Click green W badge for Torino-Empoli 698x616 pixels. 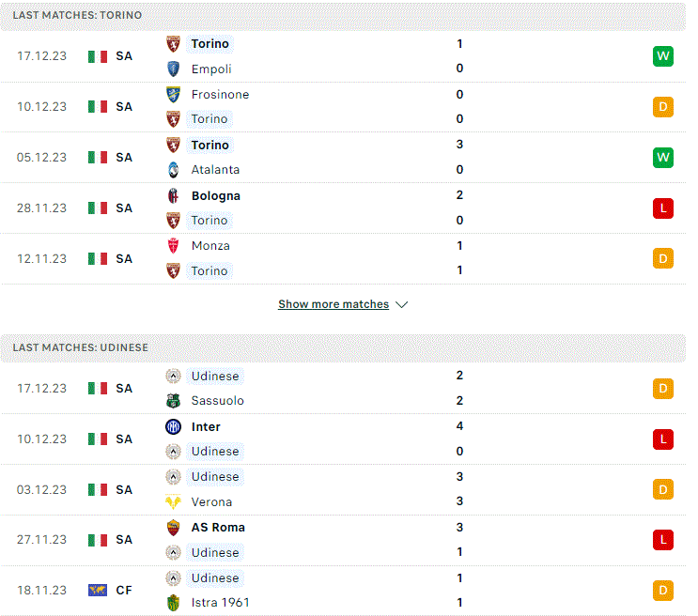point(663,56)
